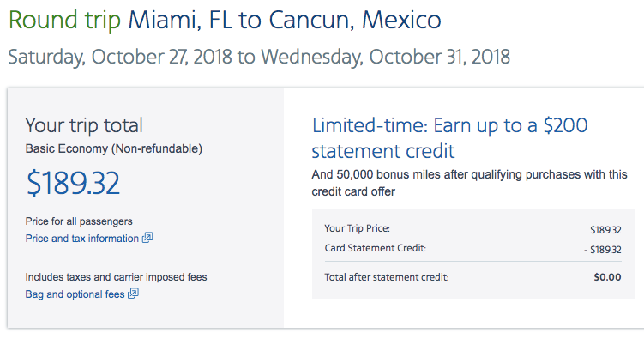644x339 pixels.
Task: Click the Total after statement credit row
Action: pyautogui.click(x=472, y=277)
